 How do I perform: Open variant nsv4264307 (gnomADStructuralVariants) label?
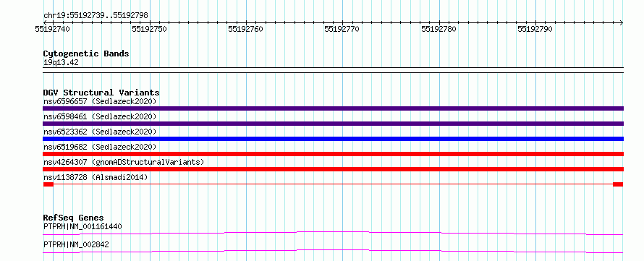click(x=124, y=162)
